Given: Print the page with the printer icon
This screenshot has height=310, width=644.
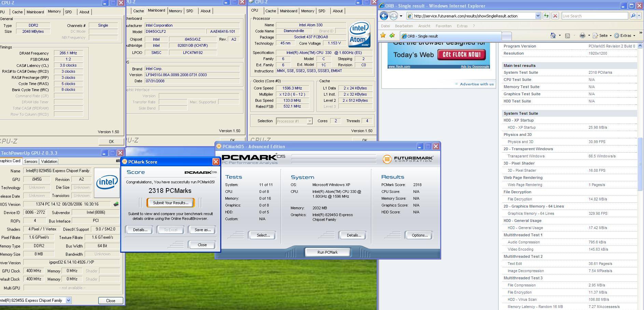Looking at the screenshot, I should (583, 36).
